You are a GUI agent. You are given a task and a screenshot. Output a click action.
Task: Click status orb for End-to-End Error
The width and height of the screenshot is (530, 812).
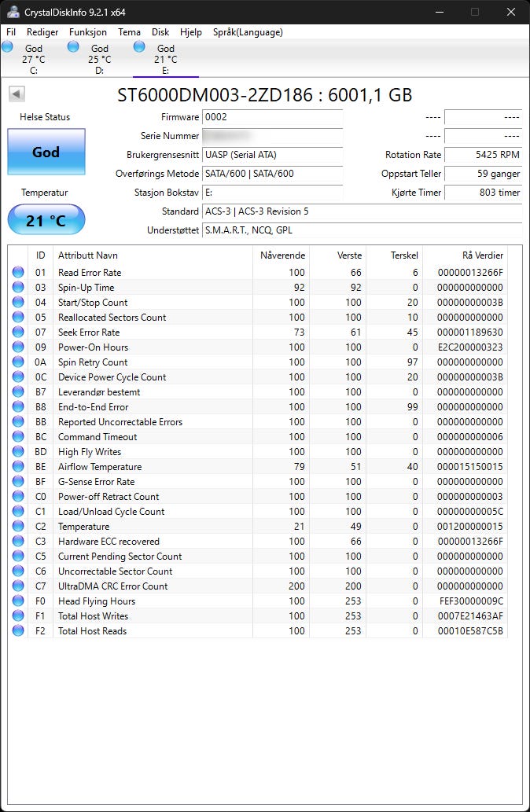click(x=18, y=406)
